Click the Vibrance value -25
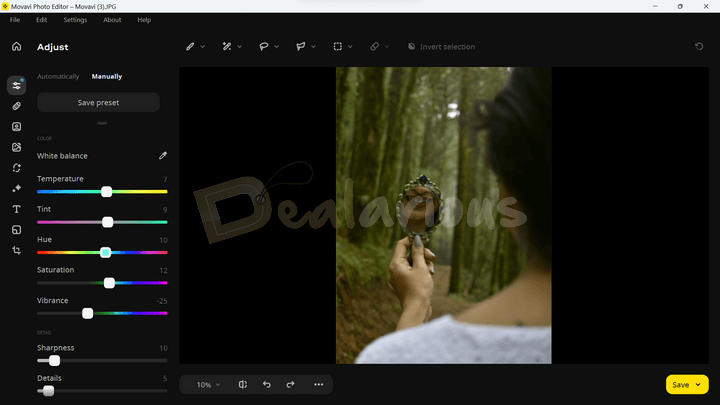Screen dimensions: 720x405 click(162, 301)
